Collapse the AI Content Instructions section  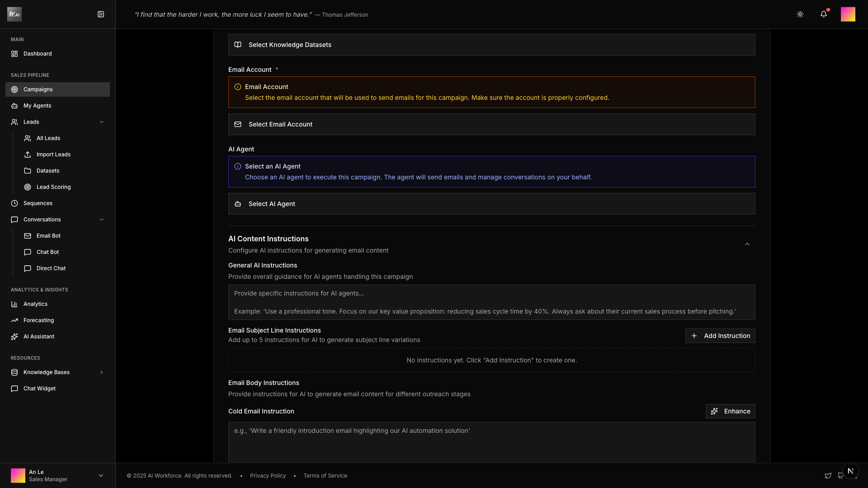point(747,244)
